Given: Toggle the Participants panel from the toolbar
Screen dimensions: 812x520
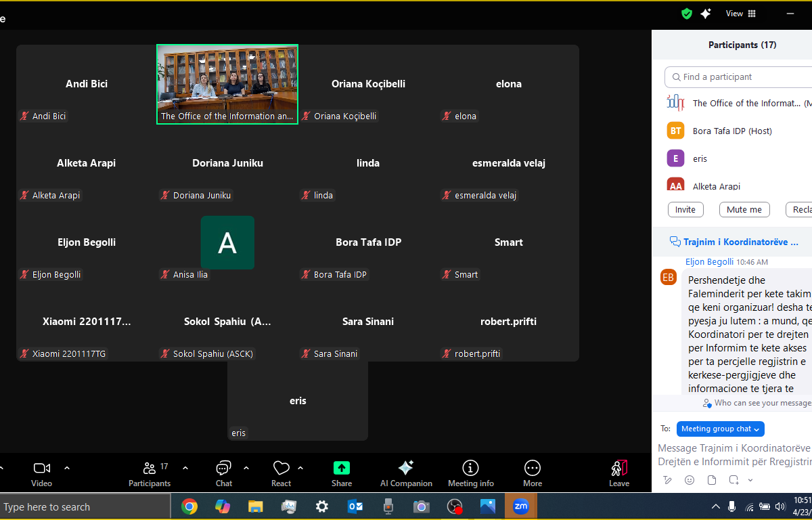Looking at the screenshot, I should point(150,468).
